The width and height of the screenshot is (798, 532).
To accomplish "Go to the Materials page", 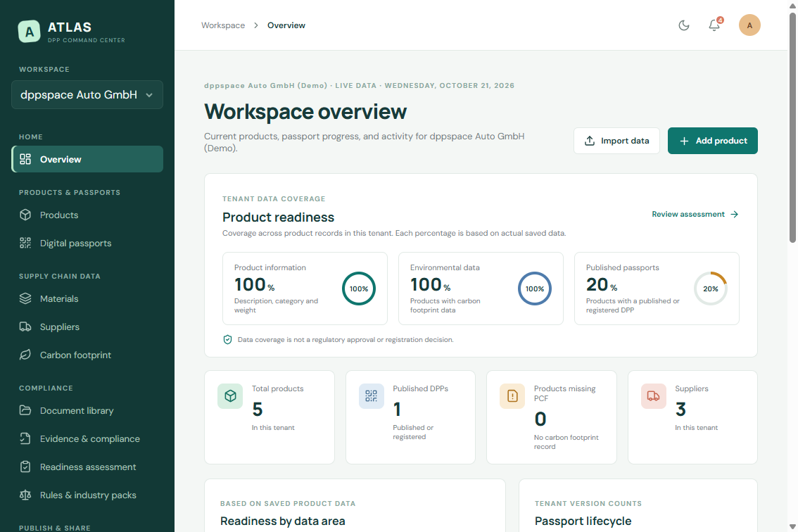I will (87, 299).
